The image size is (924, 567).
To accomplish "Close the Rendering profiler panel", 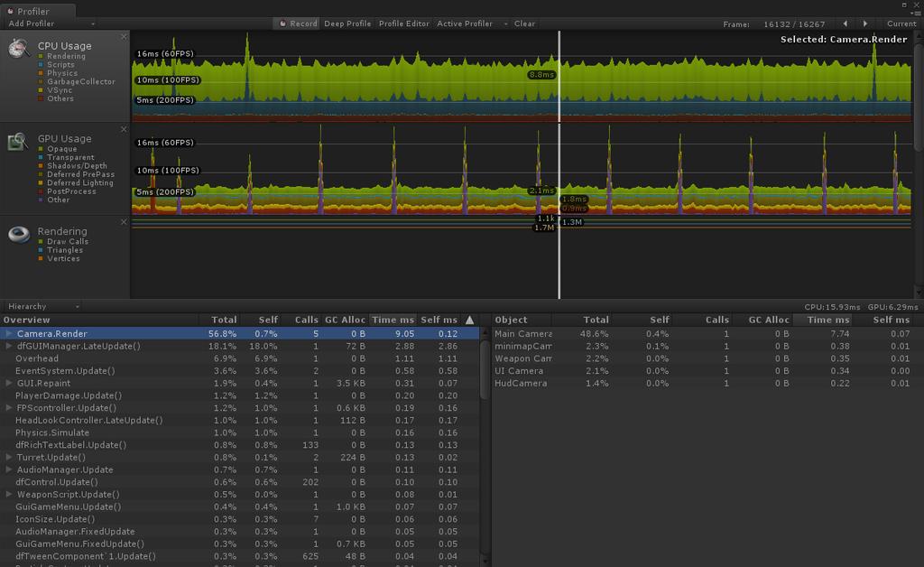I will 124,221.
